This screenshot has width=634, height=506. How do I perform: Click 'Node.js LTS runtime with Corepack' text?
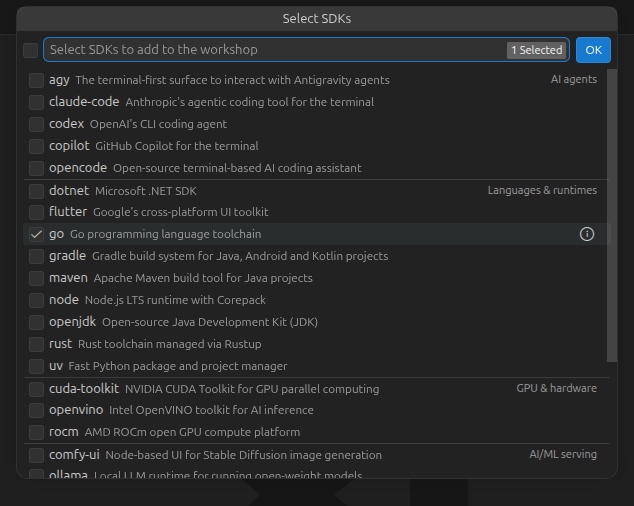175,300
